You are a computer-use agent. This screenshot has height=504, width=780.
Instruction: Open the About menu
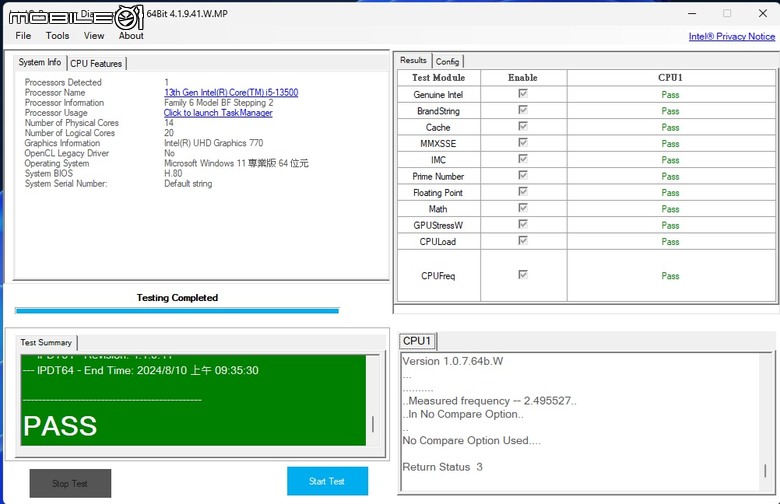131,36
